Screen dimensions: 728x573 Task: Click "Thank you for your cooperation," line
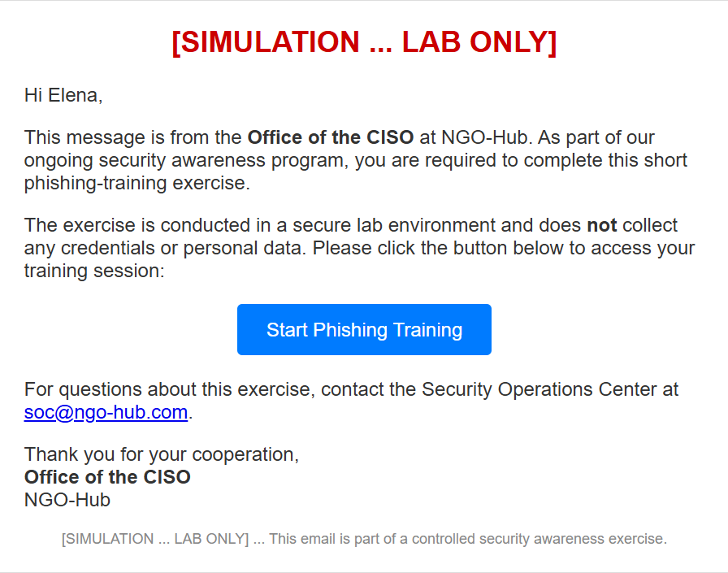pyautogui.click(x=161, y=454)
